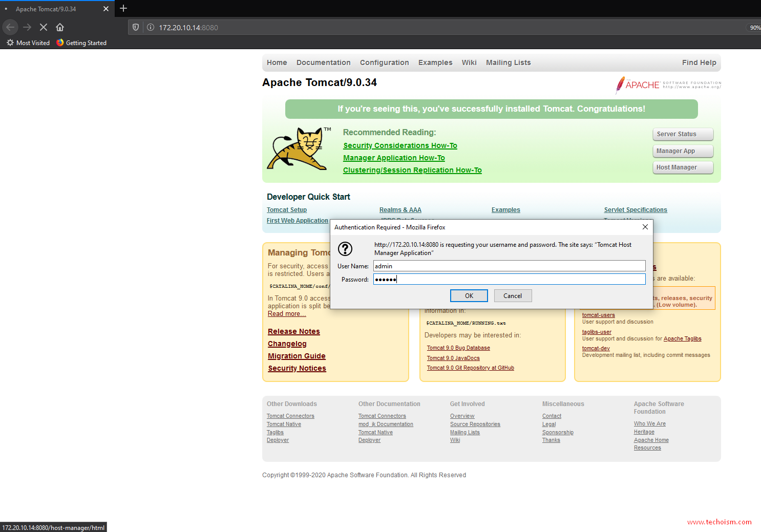Open Tomcat Connectors under Other Downloads
Screen dimensions: 761x532
(290, 416)
